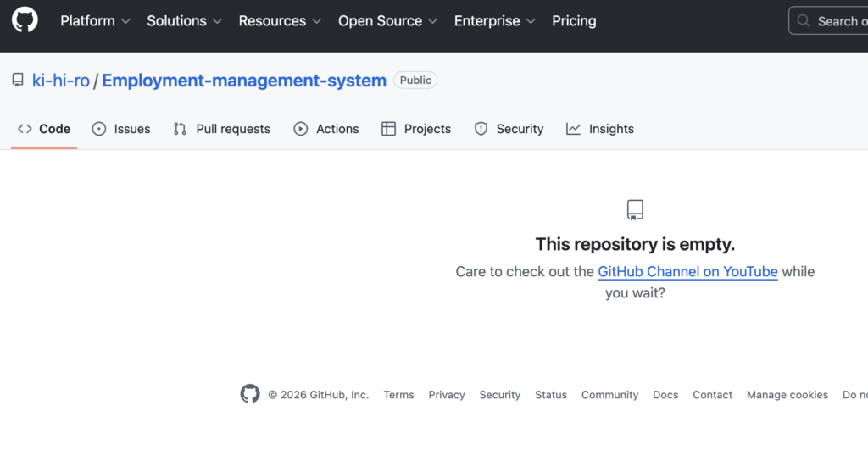Expand the Platform dropdown menu
Screen dimensions: 868x450
(95, 21)
